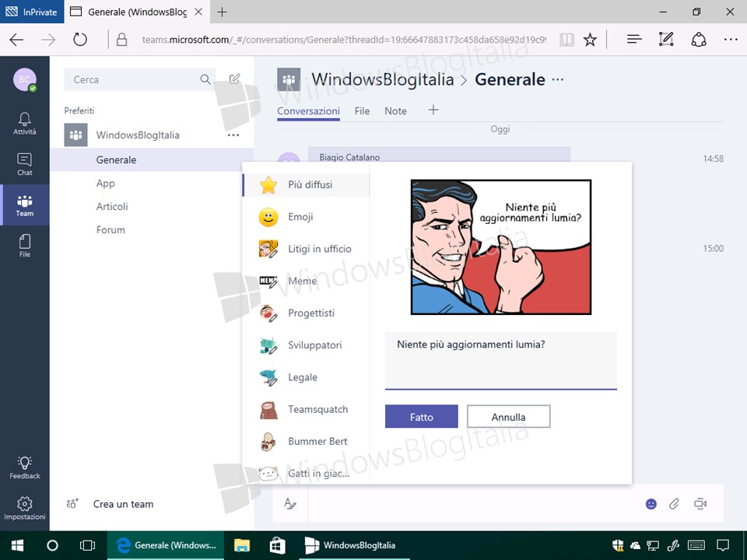Select the Meme sticker category
Screen dimensions: 747x560
[x=306, y=281]
